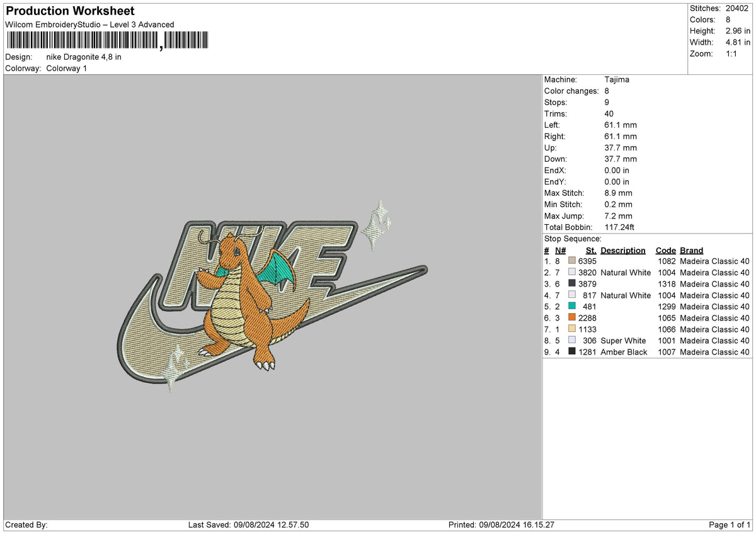Select the Min Stitch value "0.2 mm"
756x534 pixels.
click(618, 204)
